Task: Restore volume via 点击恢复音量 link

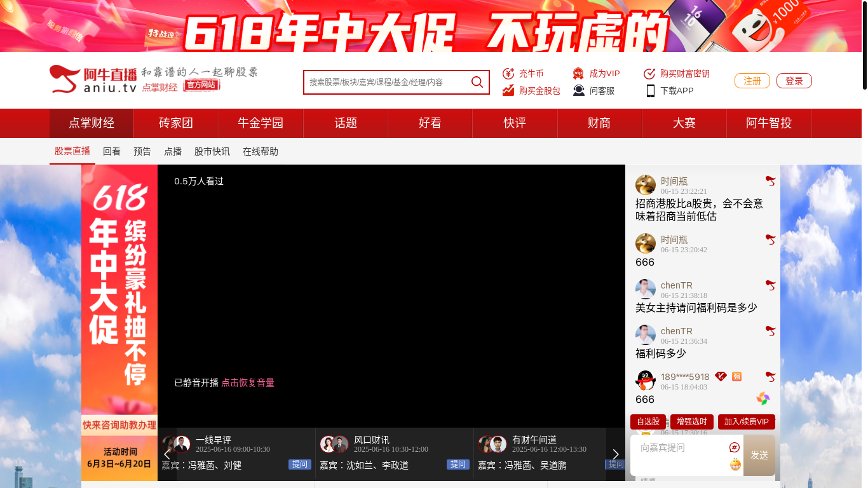Action: [x=248, y=383]
